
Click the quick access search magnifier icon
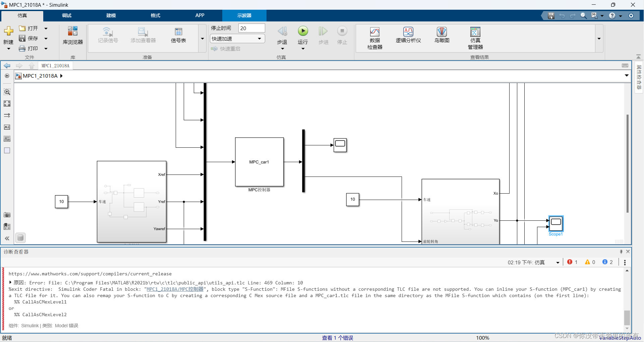click(583, 16)
